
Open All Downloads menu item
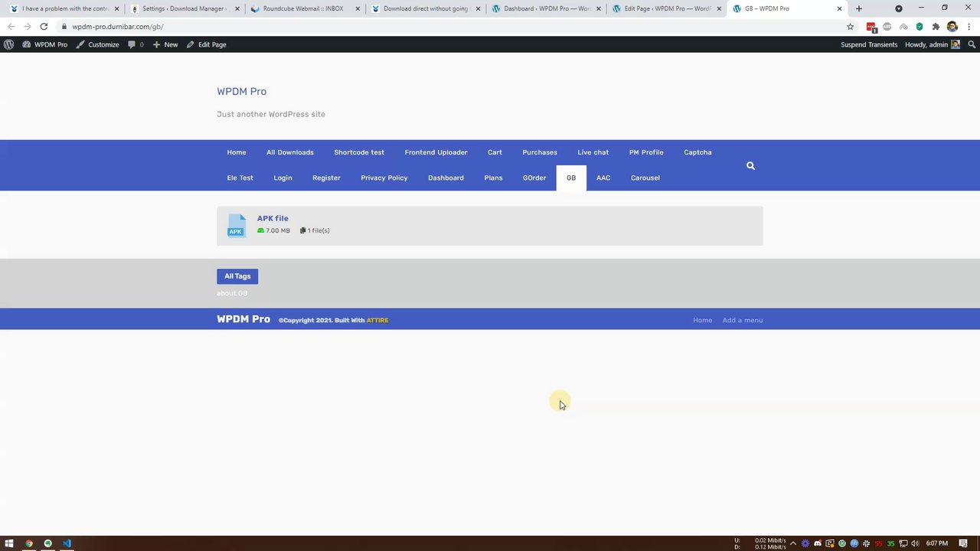pyautogui.click(x=290, y=152)
